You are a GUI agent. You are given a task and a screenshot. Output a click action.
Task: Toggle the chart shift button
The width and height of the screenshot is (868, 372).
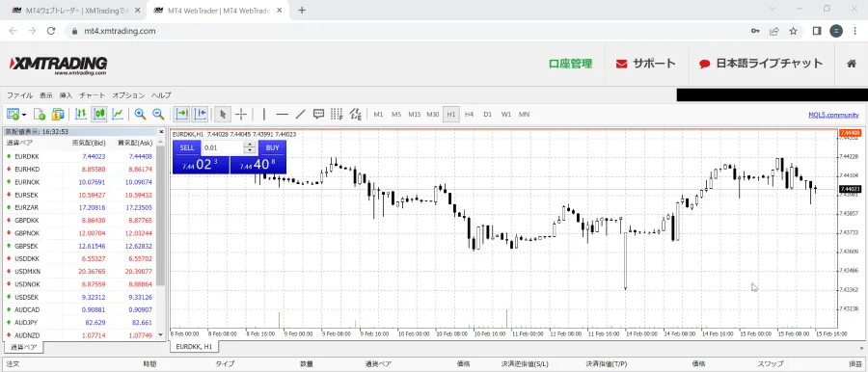click(x=200, y=114)
